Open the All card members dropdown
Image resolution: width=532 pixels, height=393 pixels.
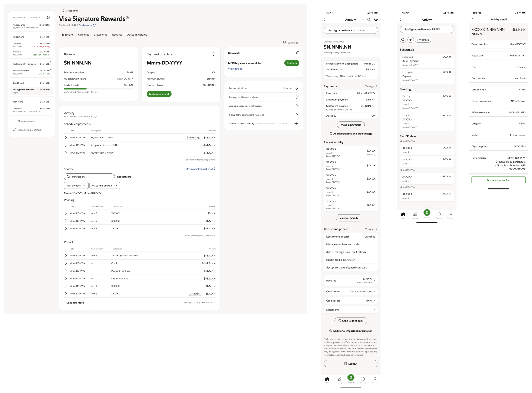(x=105, y=186)
